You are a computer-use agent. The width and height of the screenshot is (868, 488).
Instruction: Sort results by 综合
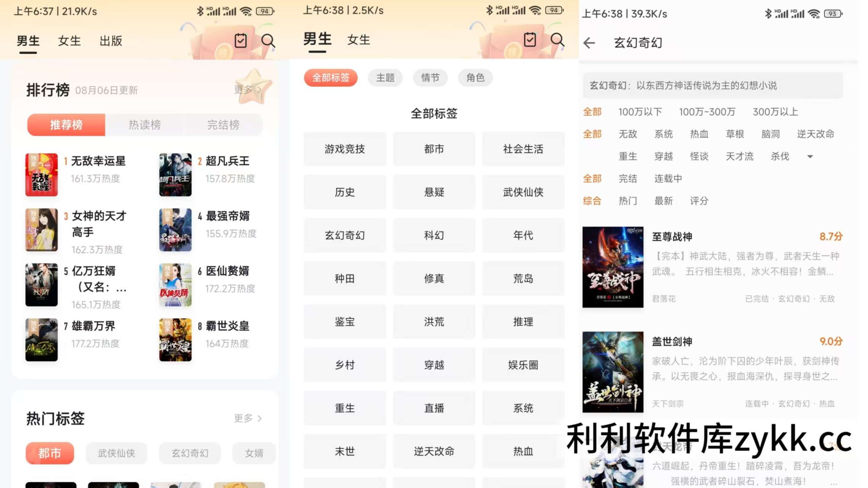592,201
